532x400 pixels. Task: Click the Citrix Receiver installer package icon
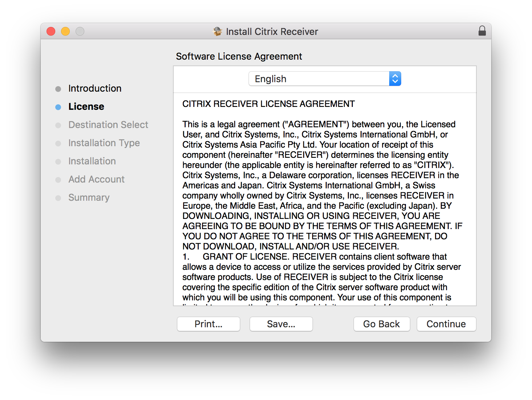point(218,31)
